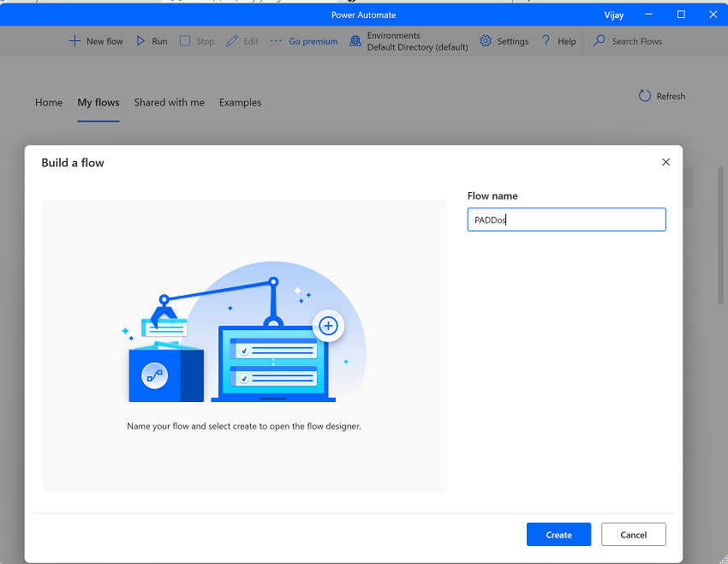
Task: Click the New flow label
Action: point(104,41)
